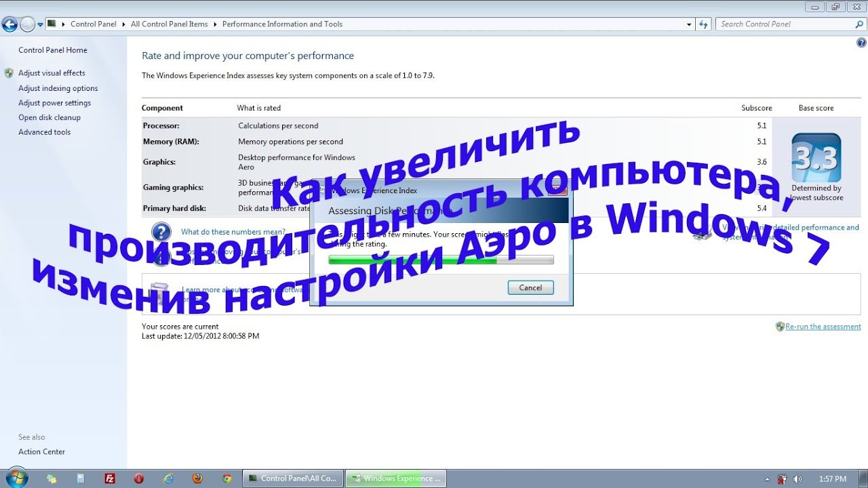Click the 1:57 PM taskbar clock
The image size is (868, 488).
832,479
